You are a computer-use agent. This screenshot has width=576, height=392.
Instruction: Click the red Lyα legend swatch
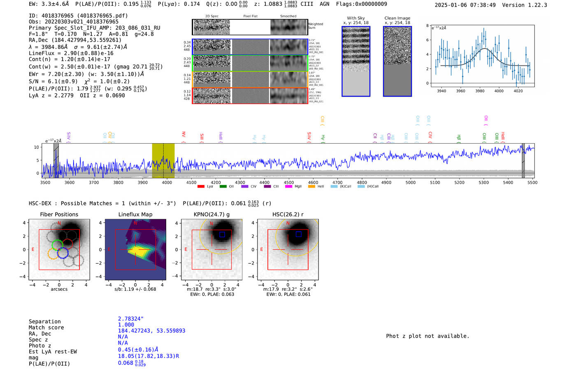(201, 186)
